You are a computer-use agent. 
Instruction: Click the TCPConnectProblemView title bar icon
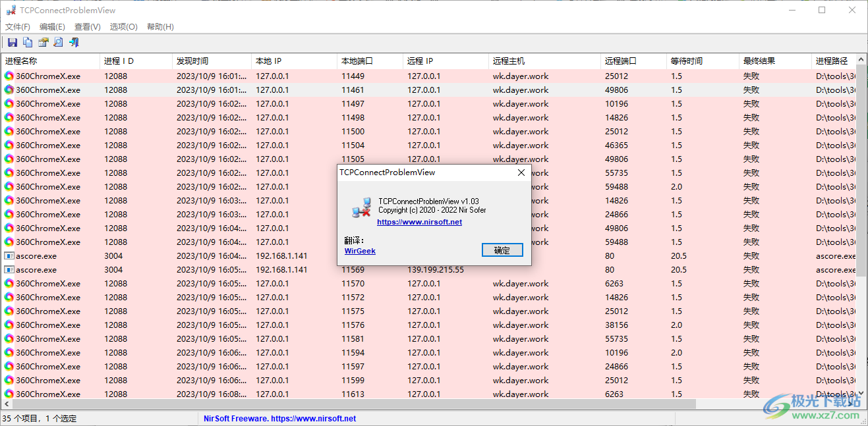click(x=11, y=9)
